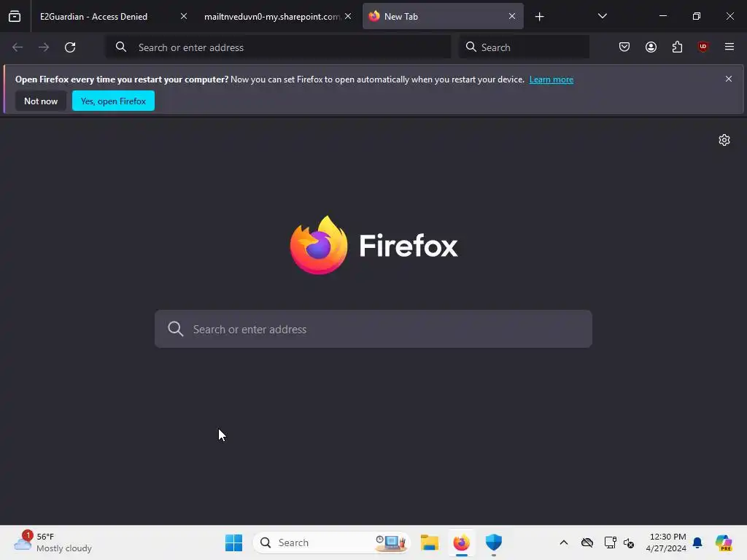
Task: Click the OneDrive cloud tray icon
Action: coord(587,542)
